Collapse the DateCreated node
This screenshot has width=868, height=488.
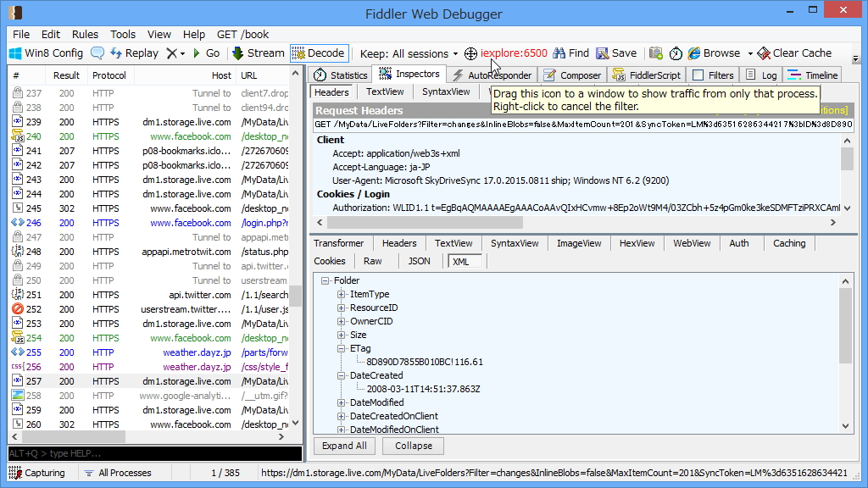[x=342, y=375]
